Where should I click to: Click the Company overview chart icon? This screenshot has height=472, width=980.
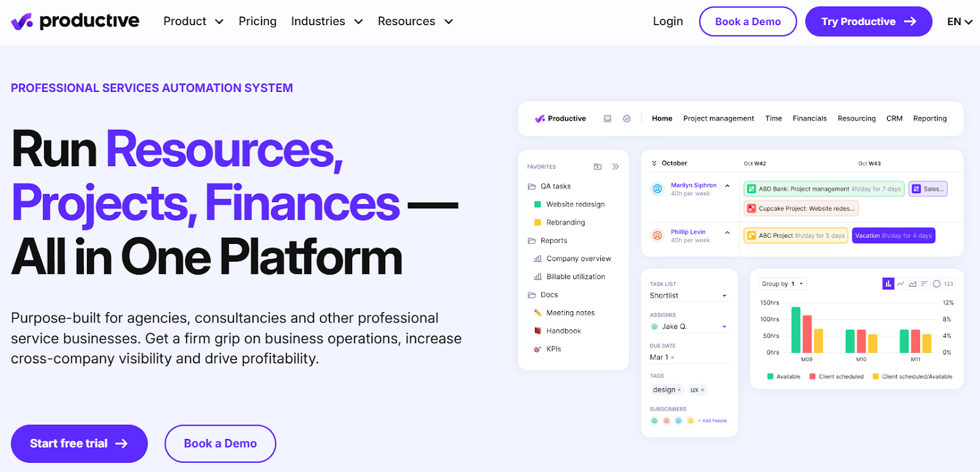pos(538,259)
